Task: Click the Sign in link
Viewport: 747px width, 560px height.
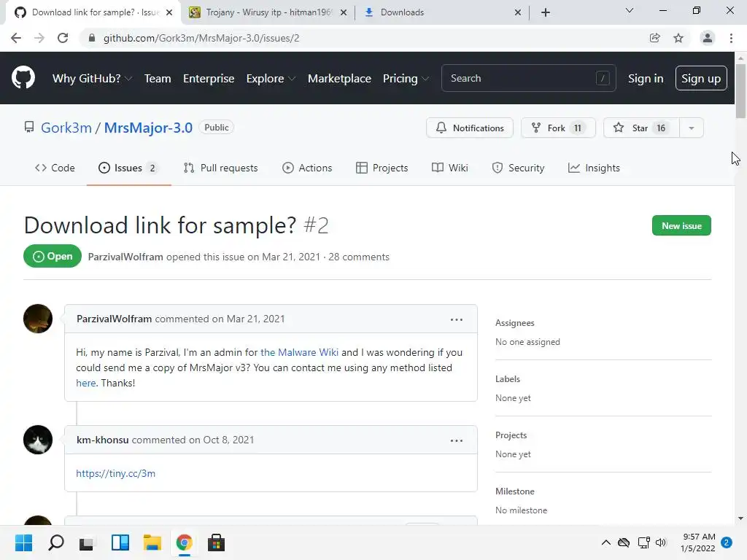Action: click(x=646, y=79)
